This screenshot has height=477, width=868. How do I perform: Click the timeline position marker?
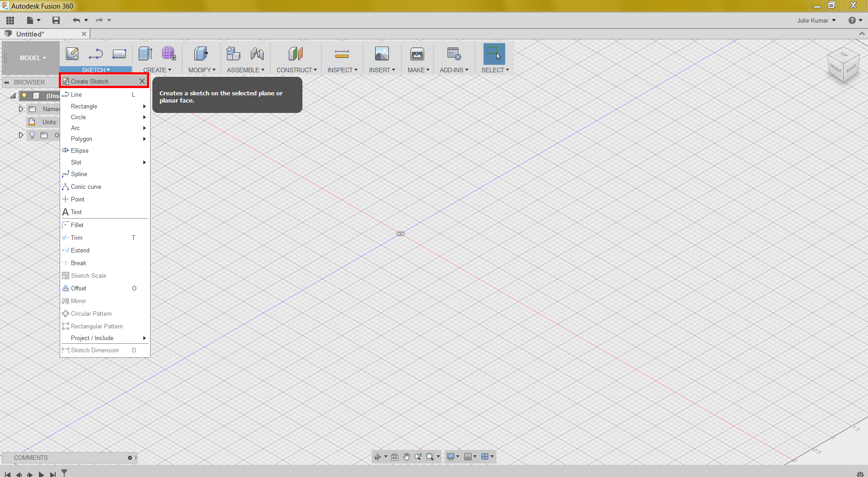[64, 472]
